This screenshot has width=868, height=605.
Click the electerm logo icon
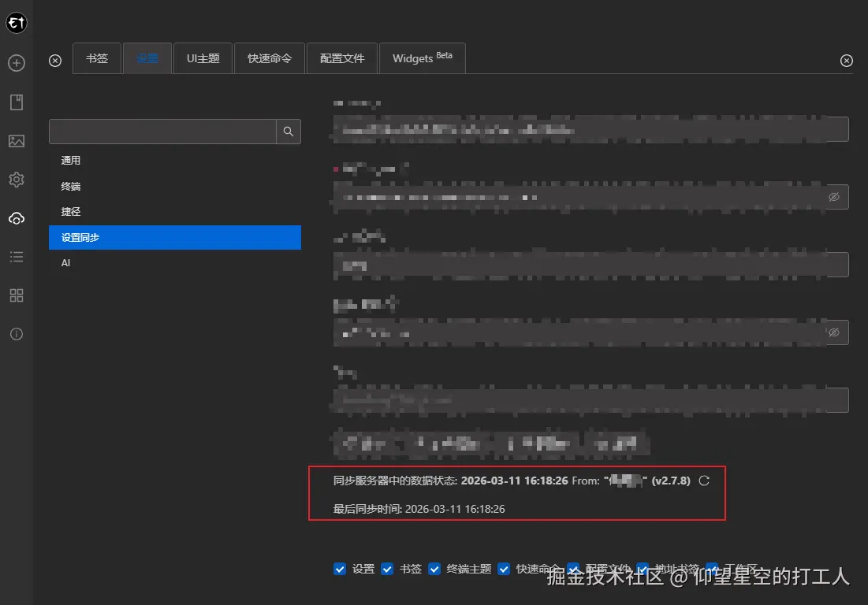click(x=17, y=23)
